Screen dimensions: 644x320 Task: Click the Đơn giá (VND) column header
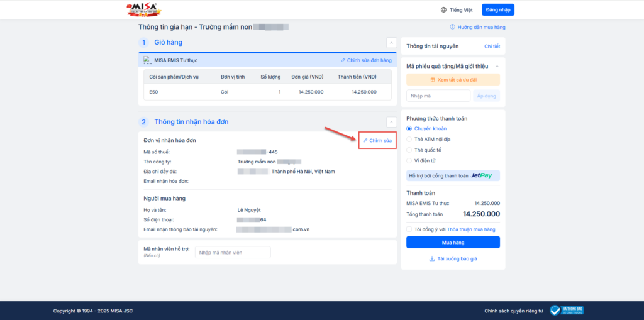307,77
